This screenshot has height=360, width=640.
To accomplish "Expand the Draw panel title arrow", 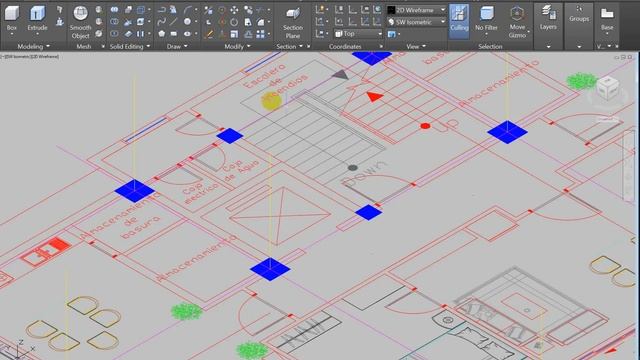I will point(186,47).
